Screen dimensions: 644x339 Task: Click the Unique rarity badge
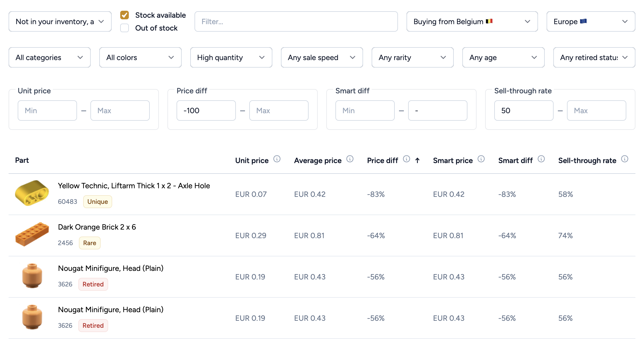point(97,202)
